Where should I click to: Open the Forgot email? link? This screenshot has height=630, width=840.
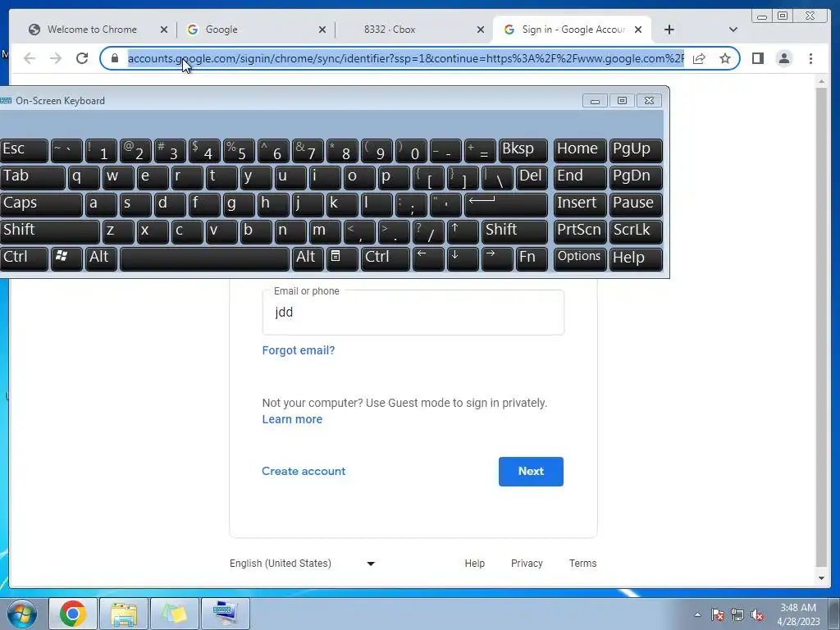point(299,350)
